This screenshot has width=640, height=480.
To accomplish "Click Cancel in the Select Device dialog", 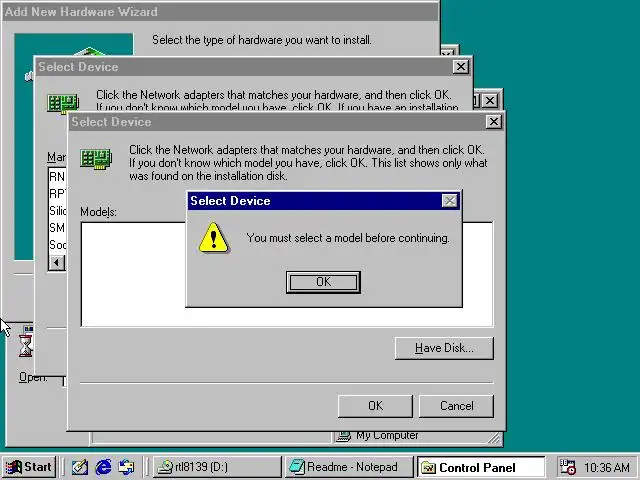I will pos(456,406).
